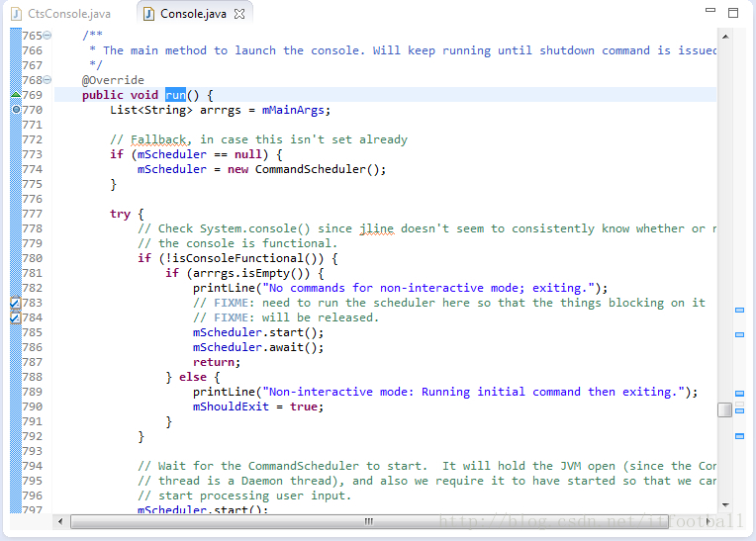
Task: Click line number 777 in the gutter
Action: [33, 214]
